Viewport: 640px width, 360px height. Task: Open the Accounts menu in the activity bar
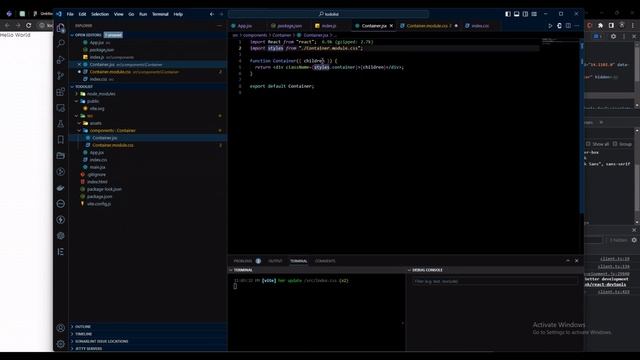click(61, 328)
